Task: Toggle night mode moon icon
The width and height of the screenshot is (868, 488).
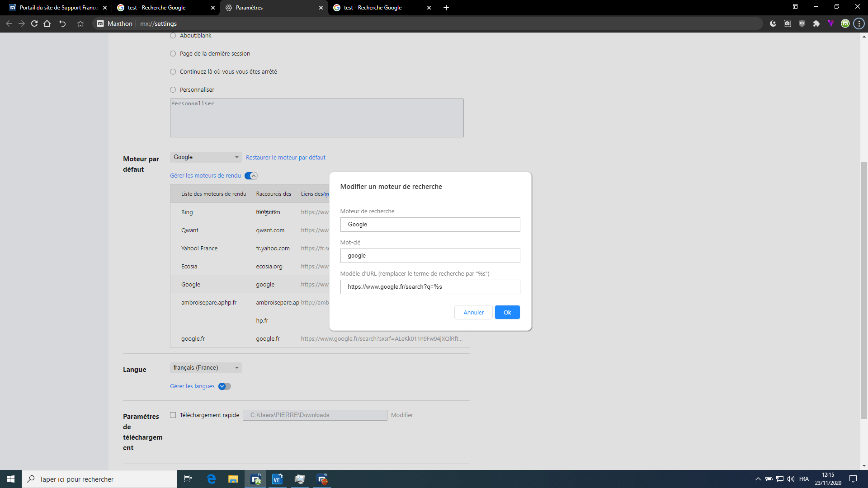Action: point(773,23)
